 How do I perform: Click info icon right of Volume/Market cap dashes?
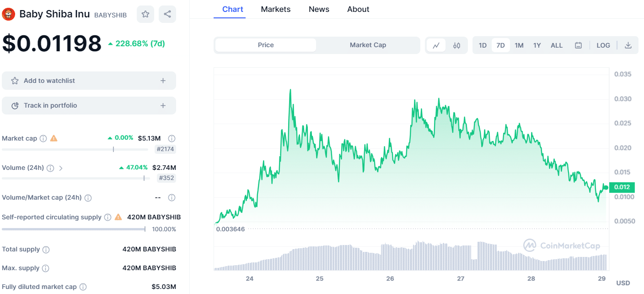[172, 198]
